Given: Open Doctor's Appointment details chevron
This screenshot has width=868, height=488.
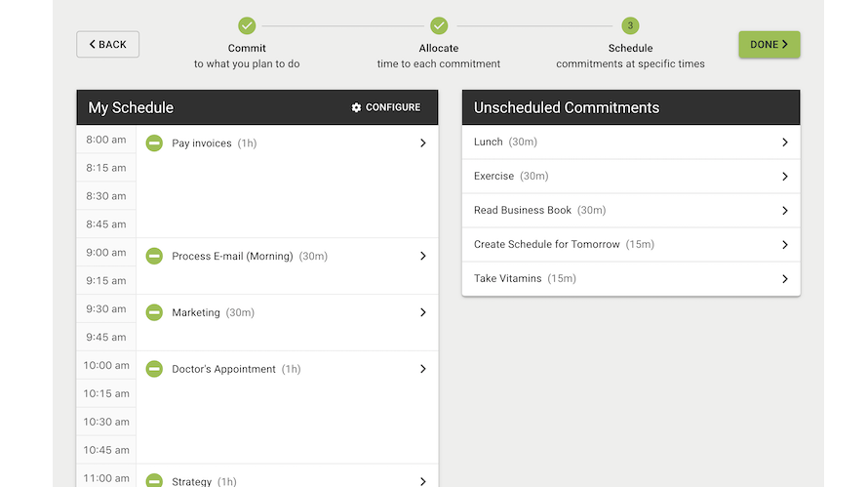Looking at the screenshot, I should [x=422, y=369].
